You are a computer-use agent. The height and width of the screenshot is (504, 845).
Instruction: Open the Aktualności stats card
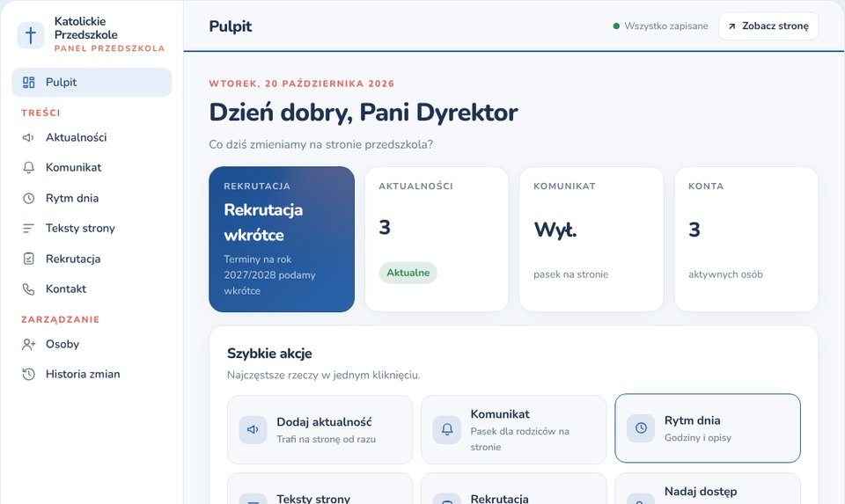click(x=437, y=239)
